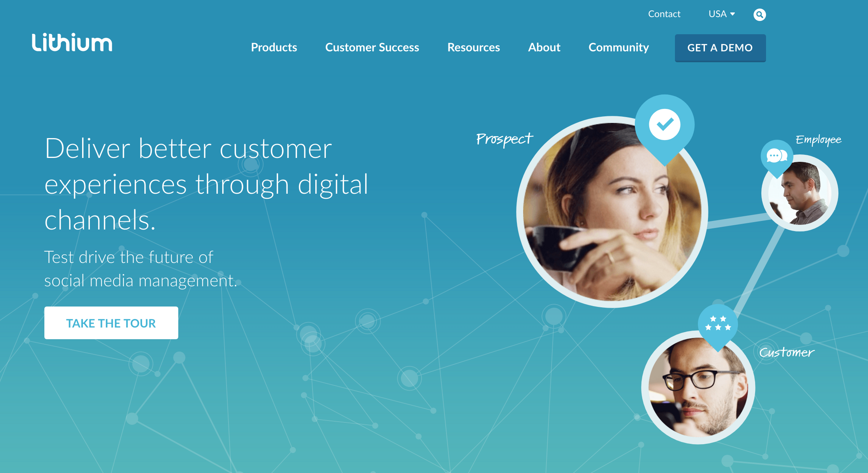Click the handwritten Customer label
The width and height of the screenshot is (868, 473).
[x=787, y=352]
